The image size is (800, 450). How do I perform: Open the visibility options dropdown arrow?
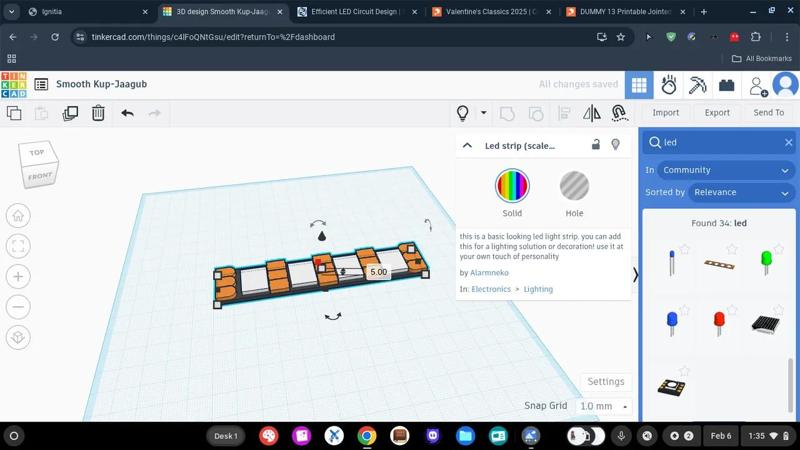(483, 113)
